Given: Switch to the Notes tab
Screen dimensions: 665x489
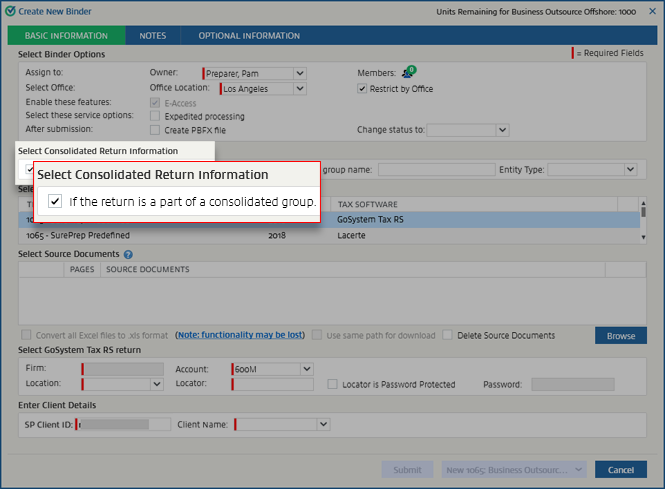Looking at the screenshot, I should 153,36.
